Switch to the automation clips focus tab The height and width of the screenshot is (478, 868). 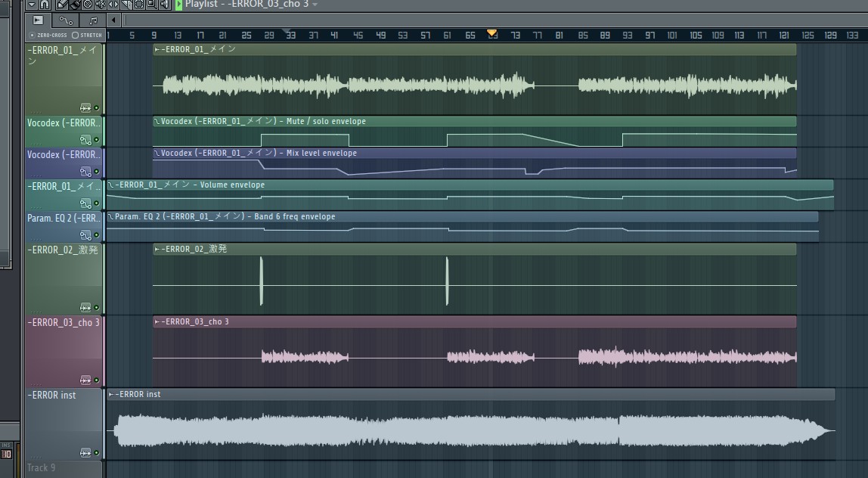pyautogui.click(x=66, y=20)
